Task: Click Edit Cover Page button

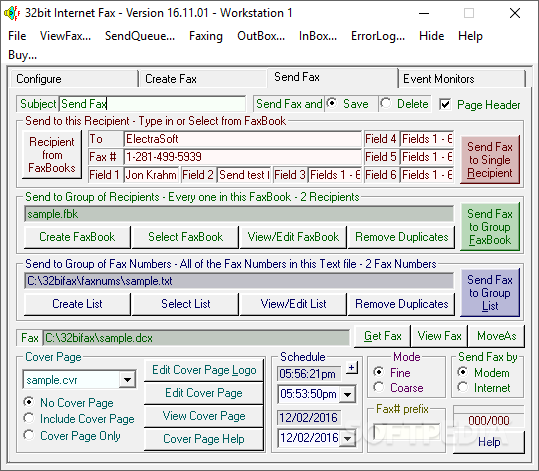Action: (204, 393)
